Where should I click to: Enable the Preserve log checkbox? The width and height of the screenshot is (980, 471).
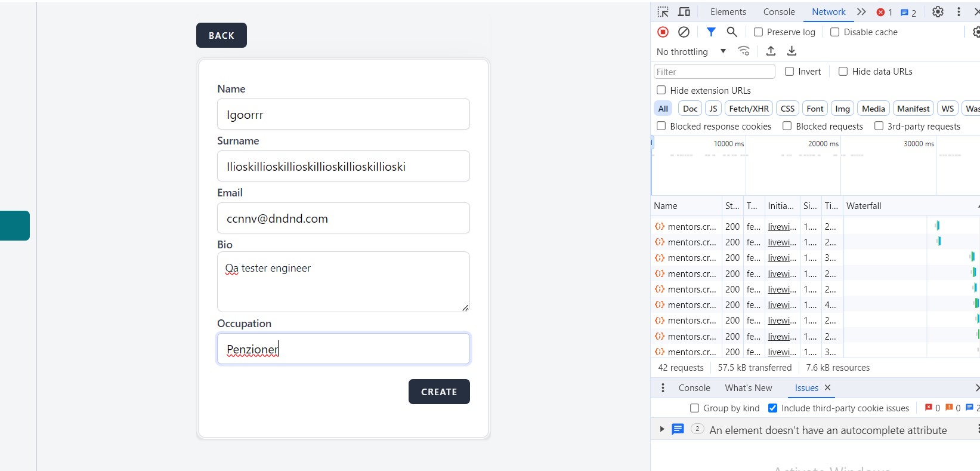[758, 32]
